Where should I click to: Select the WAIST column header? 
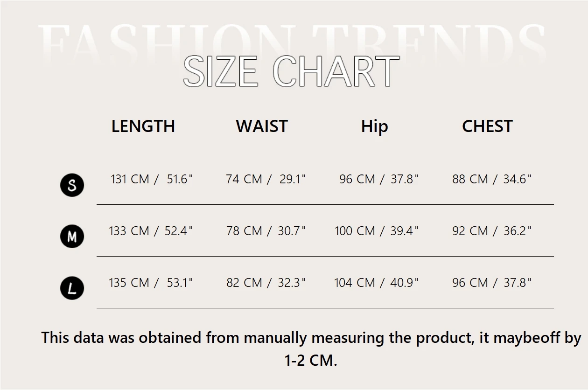(x=262, y=126)
